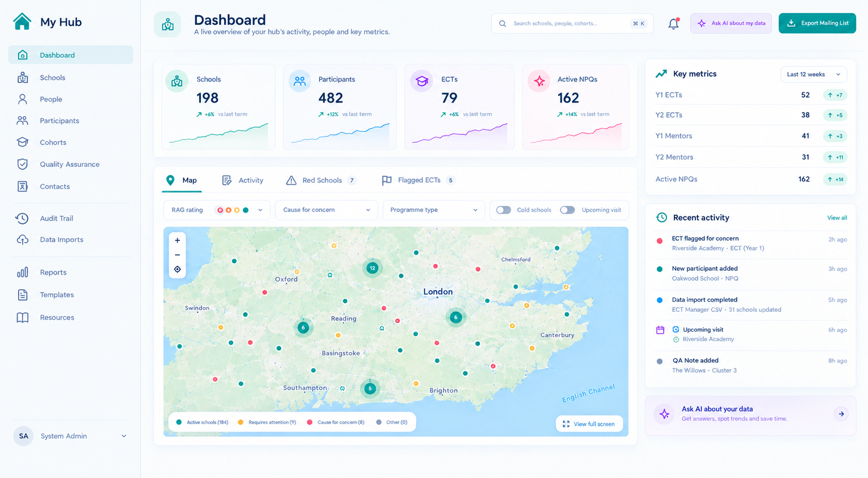Open the Dashboard sidebar item

point(70,55)
